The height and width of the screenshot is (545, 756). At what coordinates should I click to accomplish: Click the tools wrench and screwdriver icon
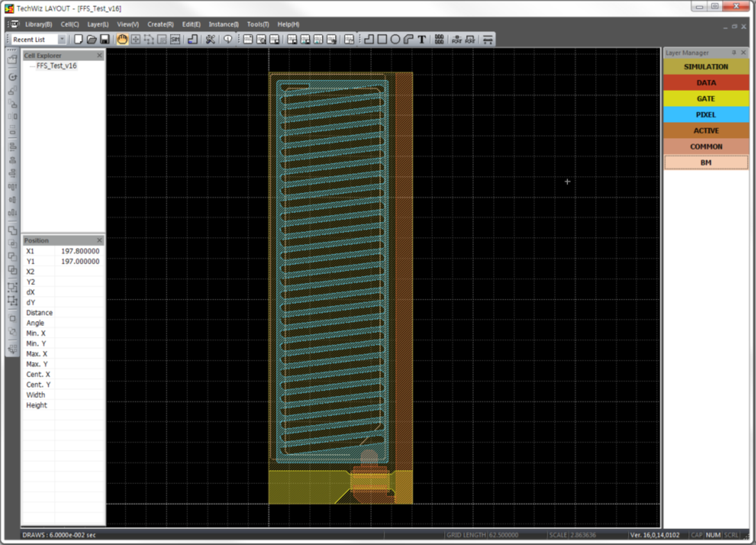pyautogui.click(x=210, y=40)
